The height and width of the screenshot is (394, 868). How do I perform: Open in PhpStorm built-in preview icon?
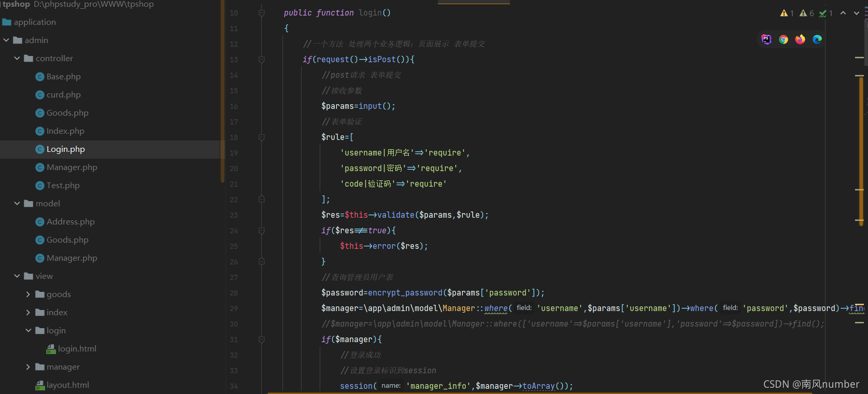click(766, 39)
